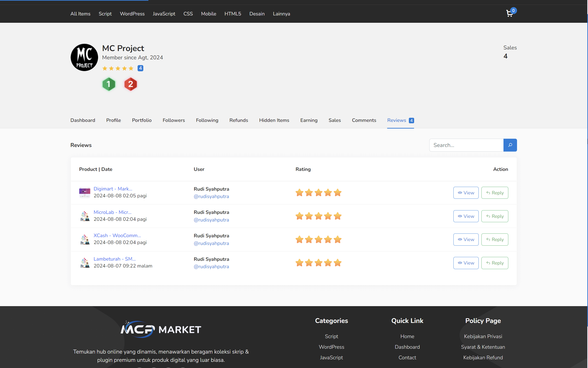588x368 pixels.
Task: Reply to the XCash review
Action: coord(495,239)
